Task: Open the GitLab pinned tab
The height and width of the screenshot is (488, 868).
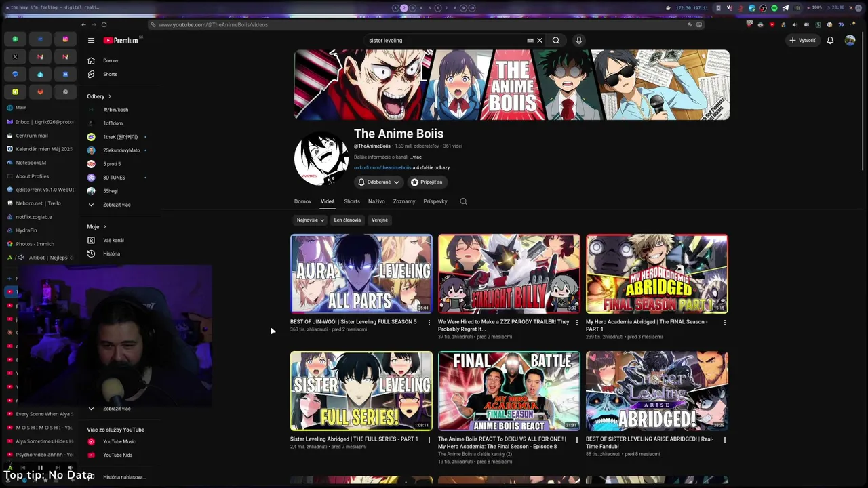Action: click(40, 92)
